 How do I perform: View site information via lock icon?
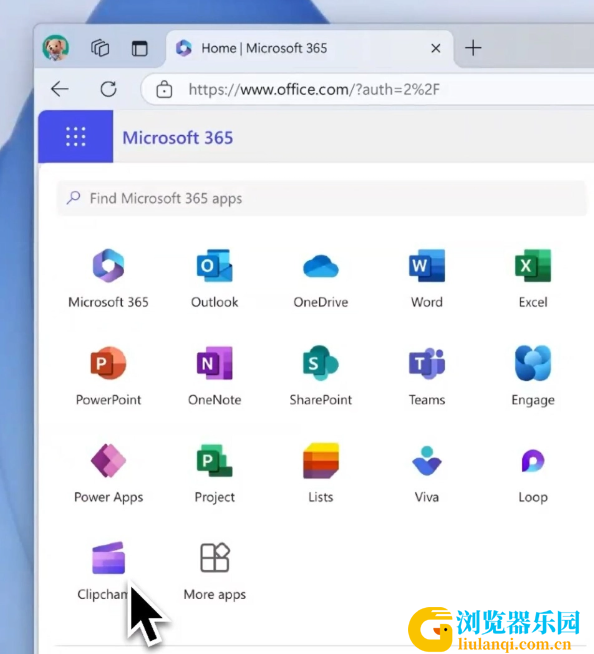tap(164, 89)
